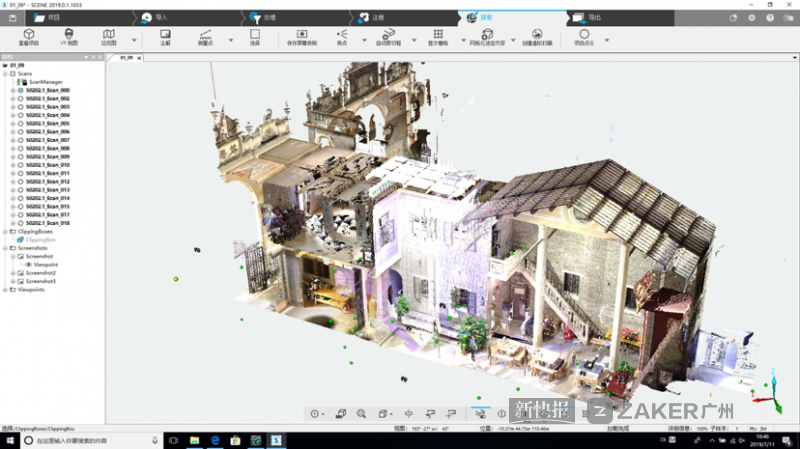
Task: Click the 注解 annotation tool icon
Action: click(x=165, y=35)
